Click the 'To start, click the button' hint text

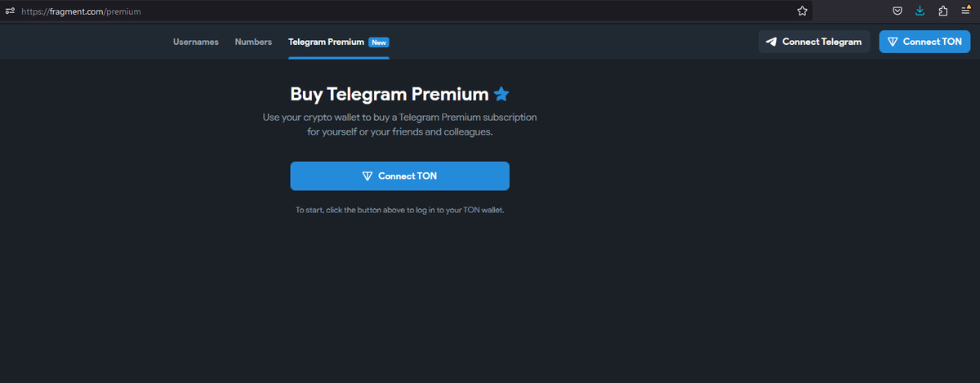pyautogui.click(x=400, y=211)
